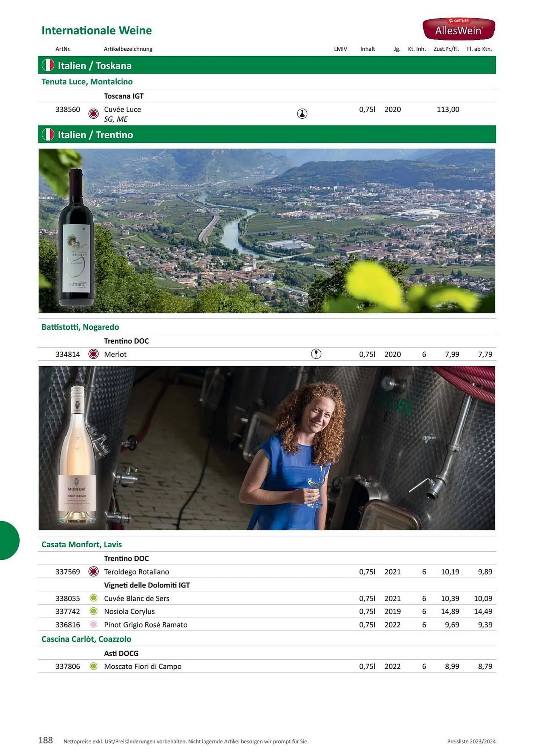Click price 7,99 in Merlot row

click(x=452, y=354)
